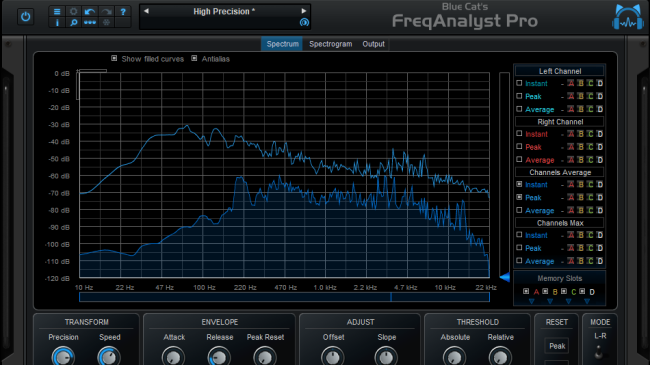650x365 pixels.
Task: Store Left Channel Peak curve in slot B
Action: [x=580, y=96]
